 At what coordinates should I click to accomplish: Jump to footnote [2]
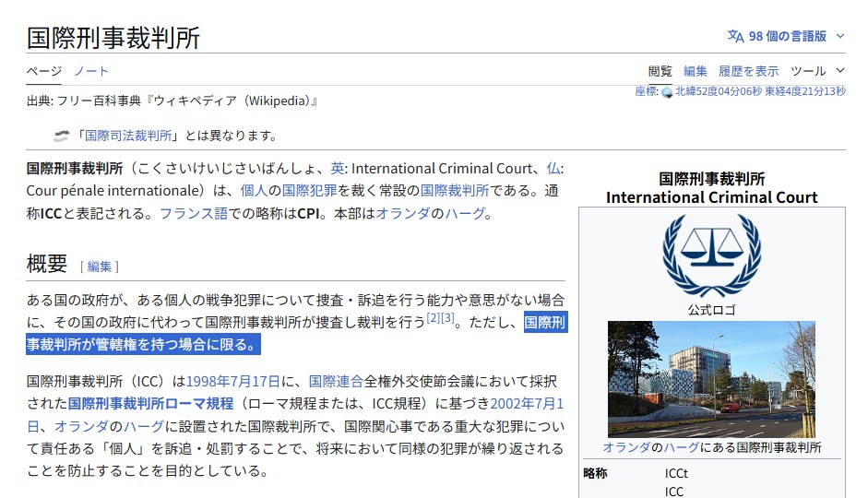(434, 317)
